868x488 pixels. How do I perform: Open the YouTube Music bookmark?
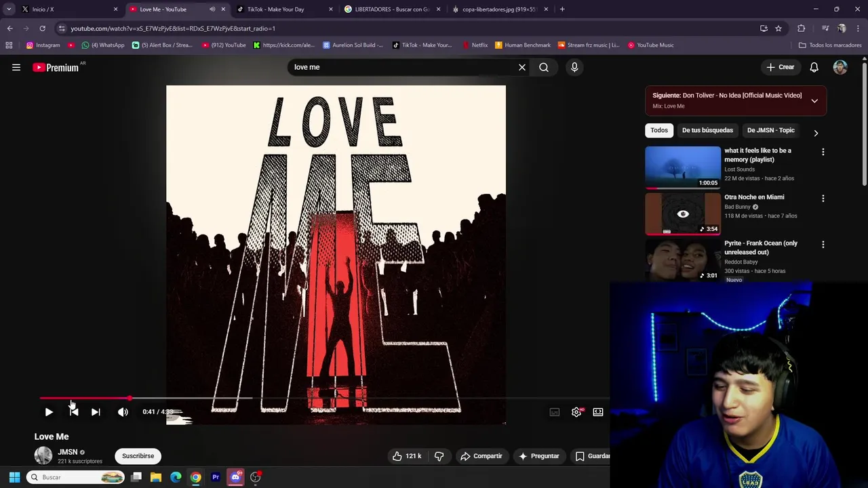coord(650,45)
